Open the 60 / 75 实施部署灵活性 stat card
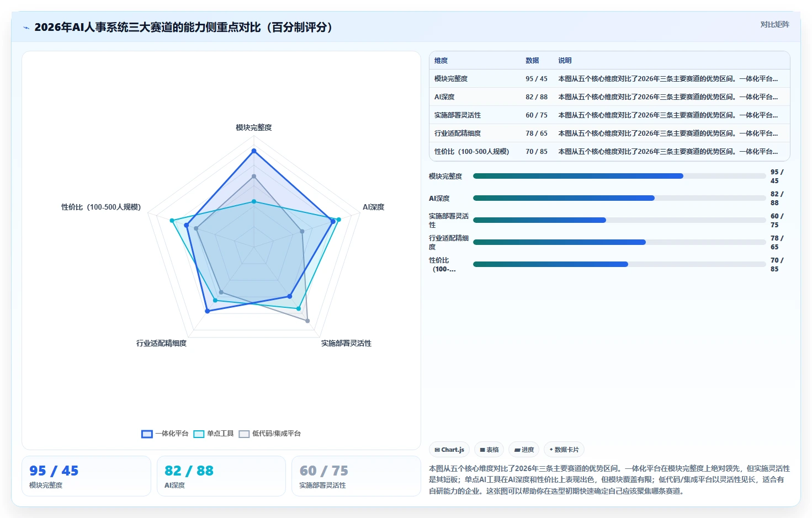Image resolution: width=812 pixels, height=518 pixels. (x=356, y=476)
